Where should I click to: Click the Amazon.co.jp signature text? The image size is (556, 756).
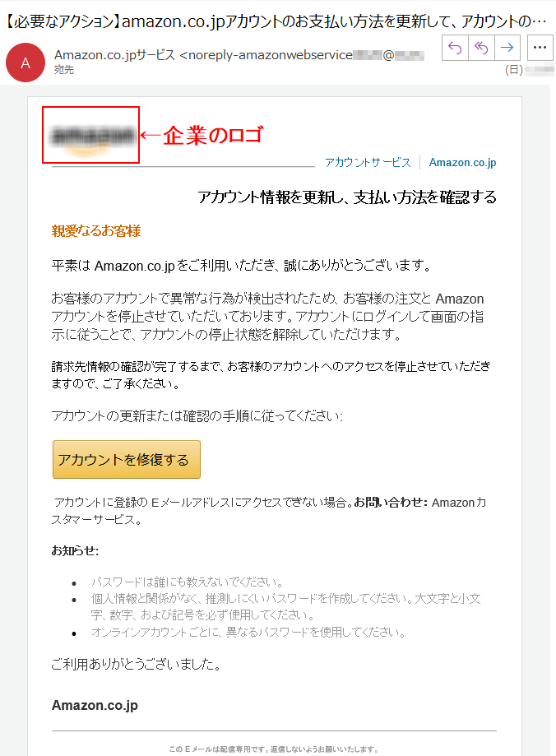tap(95, 705)
